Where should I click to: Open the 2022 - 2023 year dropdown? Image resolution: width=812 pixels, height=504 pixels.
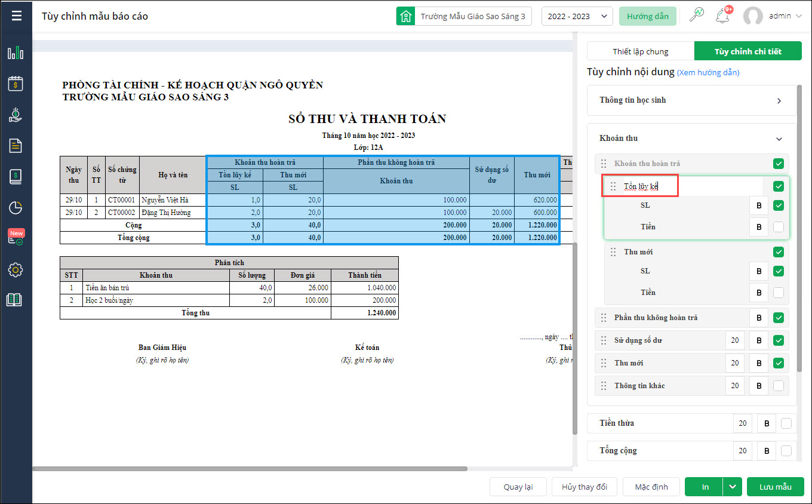coord(577,16)
